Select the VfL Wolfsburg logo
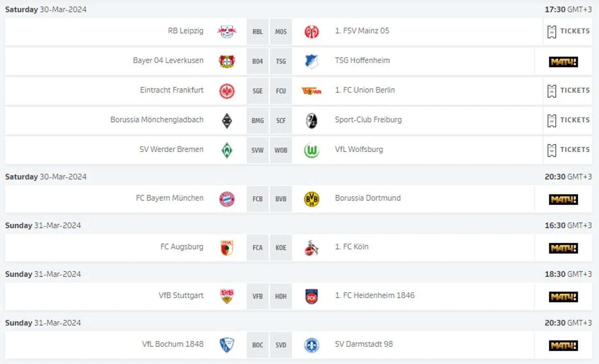Screen dimensions: 599x364 pyautogui.click(x=312, y=150)
